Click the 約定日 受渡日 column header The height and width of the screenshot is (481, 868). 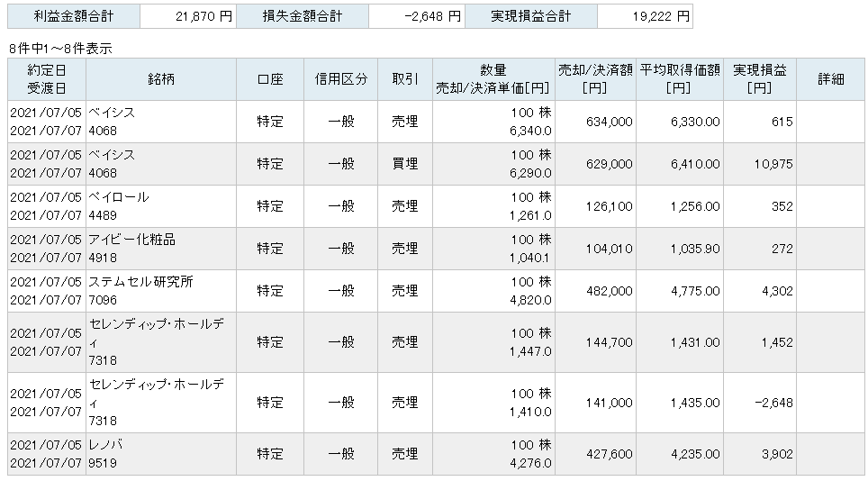click(x=47, y=79)
